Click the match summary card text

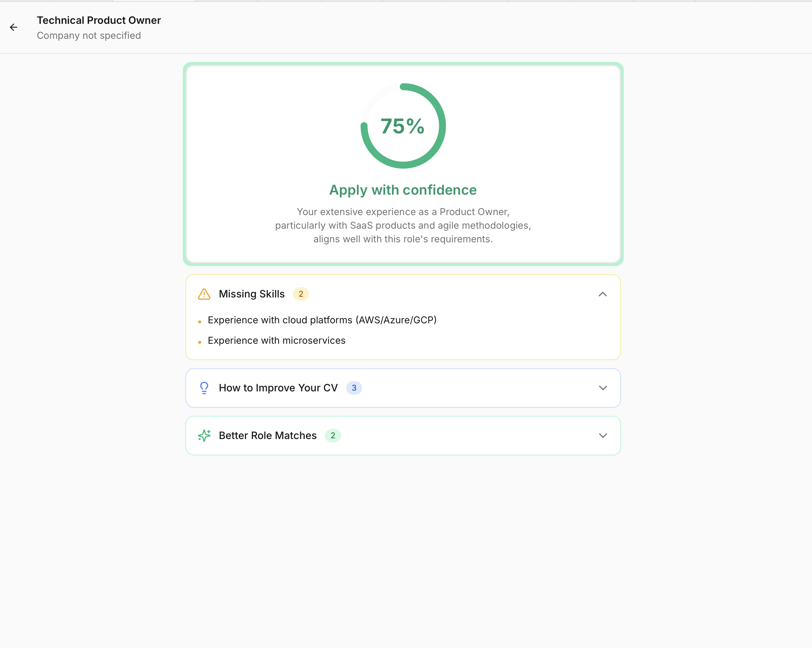point(403,225)
